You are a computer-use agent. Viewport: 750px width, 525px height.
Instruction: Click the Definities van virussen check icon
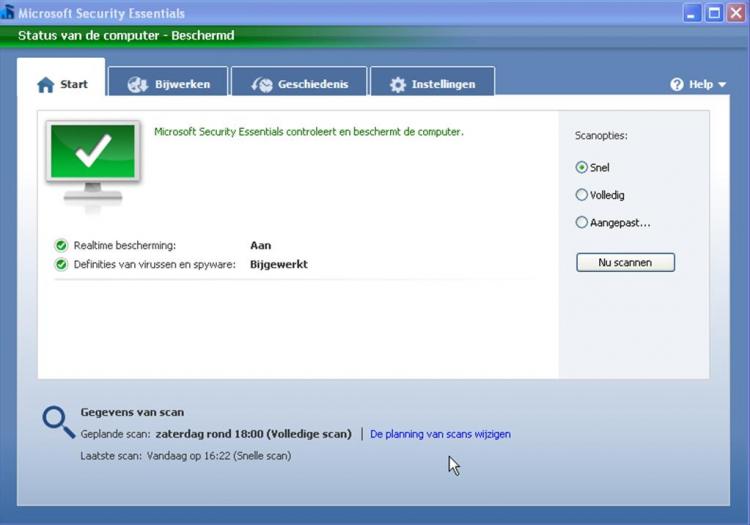pyautogui.click(x=61, y=264)
